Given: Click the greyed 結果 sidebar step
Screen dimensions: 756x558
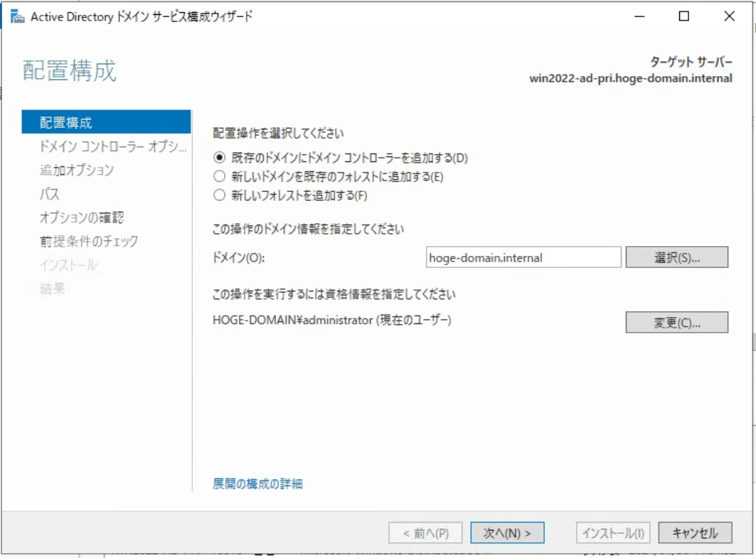Looking at the screenshot, I should click(52, 288).
